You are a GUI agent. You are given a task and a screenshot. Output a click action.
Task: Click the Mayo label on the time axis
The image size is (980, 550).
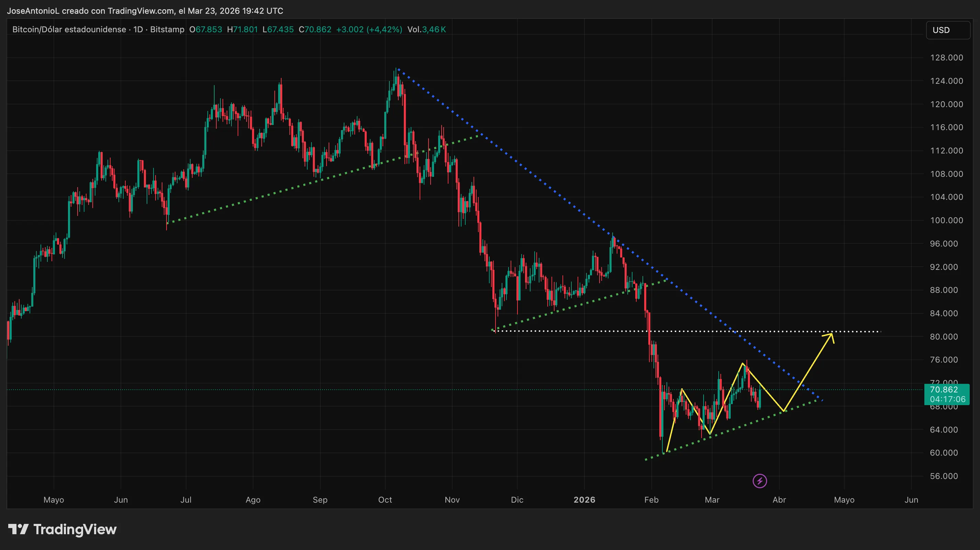(x=54, y=500)
